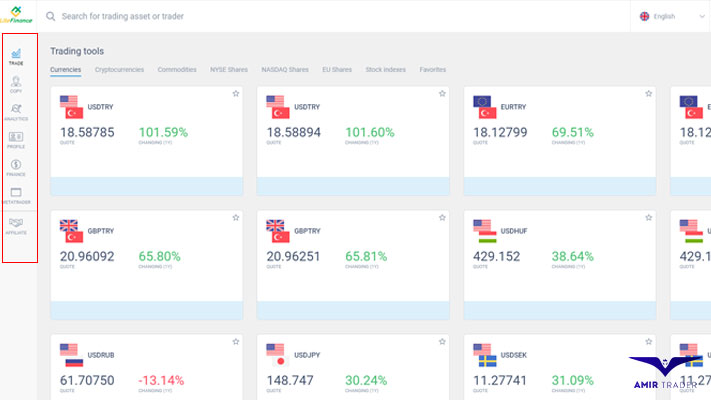The height and width of the screenshot is (400, 711).
Task: Star the USDRUB card as favorite
Action: coord(236,341)
